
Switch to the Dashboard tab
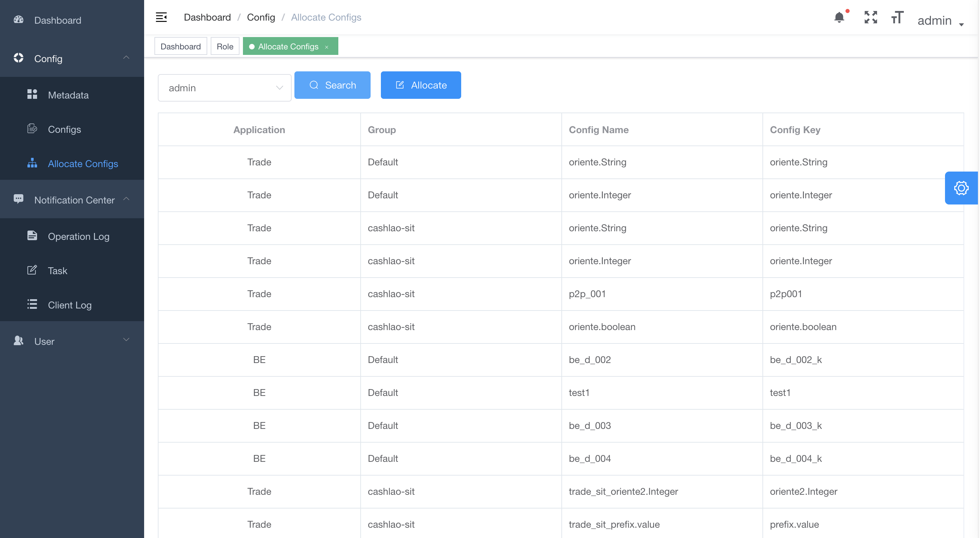pyautogui.click(x=180, y=46)
